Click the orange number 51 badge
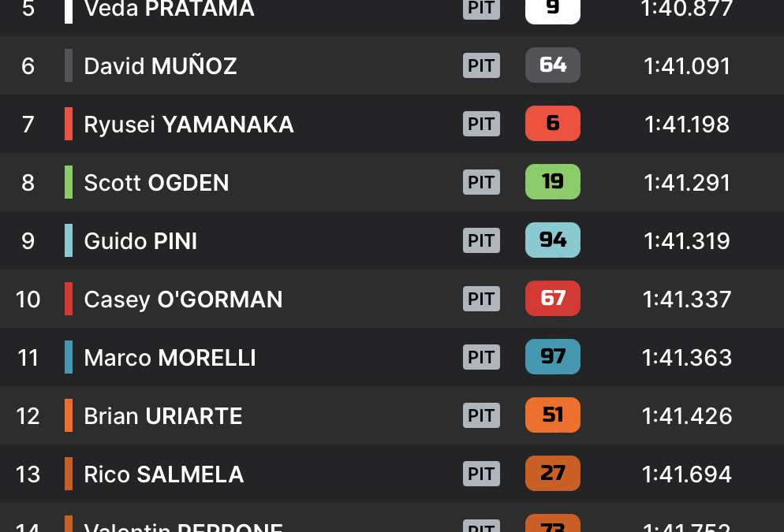This screenshot has height=532, width=784. [x=552, y=415]
